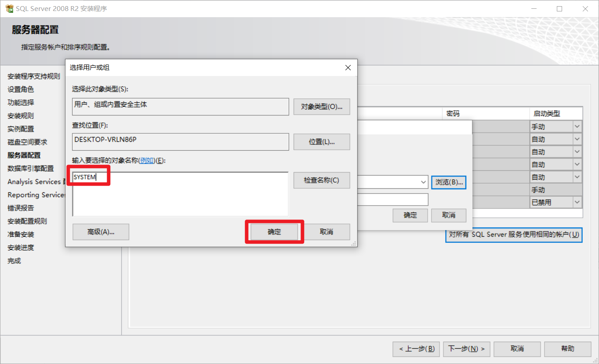Select 安装程序支持规则 step in sidebar
This screenshot has height=364, width=599.
coord(34,76)
